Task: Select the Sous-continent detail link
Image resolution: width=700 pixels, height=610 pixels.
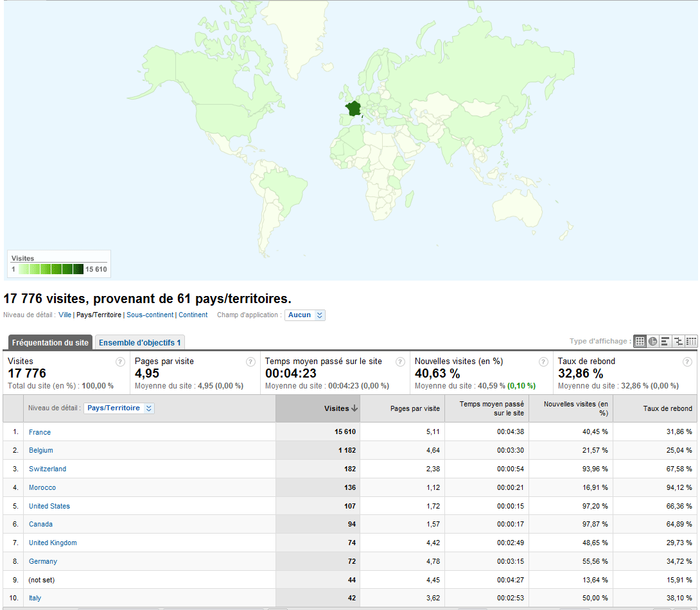Action: [x=150, y=315]
